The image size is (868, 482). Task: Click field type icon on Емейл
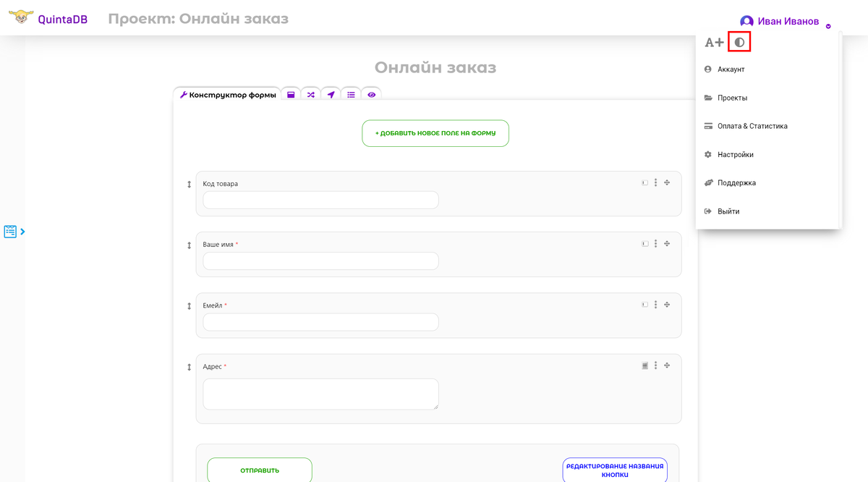644,305
